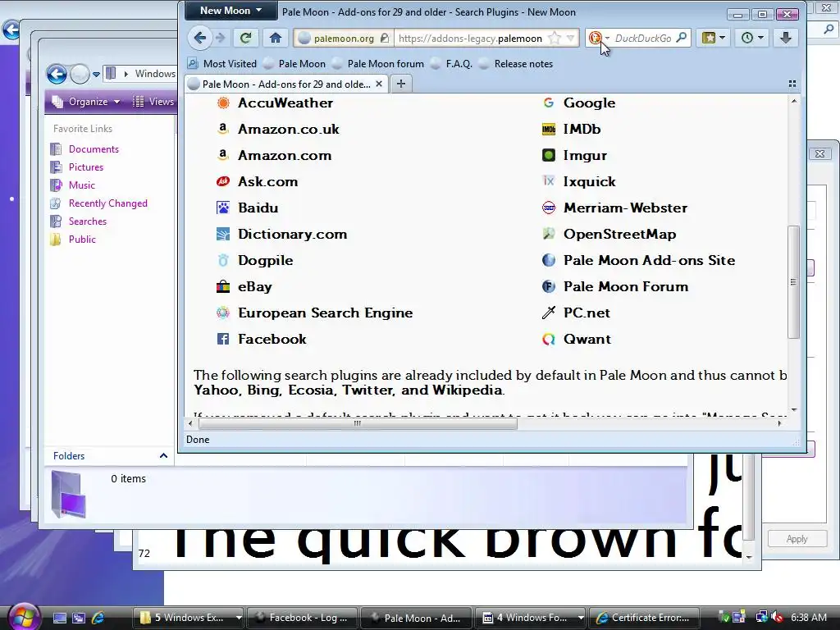The image size is (840, 630).
Task: Open the Merriam-Webster plugin link
Action: point(625,208)
